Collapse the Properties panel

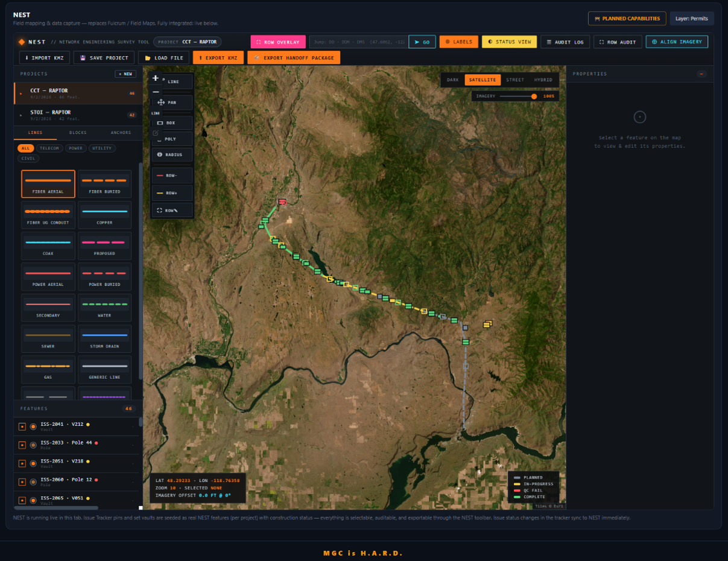tap(701, 74)
